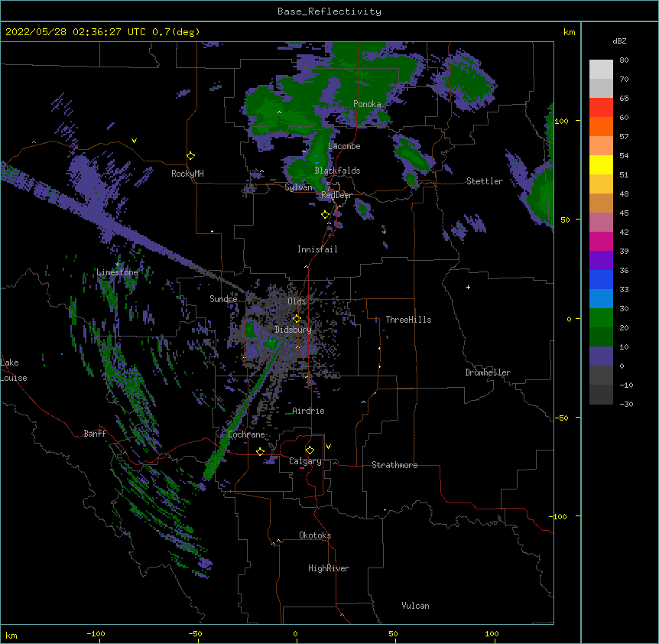659x644 pixels.
Task: Click the Sylvan map label
Action: pos(298,187)
